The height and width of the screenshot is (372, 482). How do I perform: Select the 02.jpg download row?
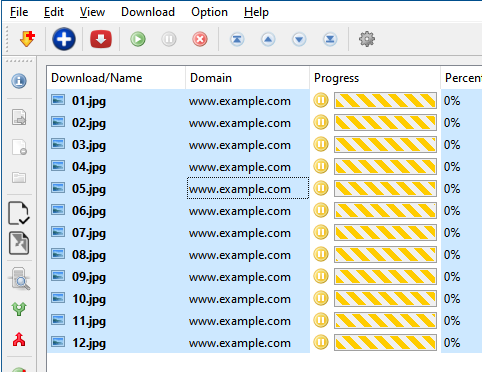[x=265, y=122]
